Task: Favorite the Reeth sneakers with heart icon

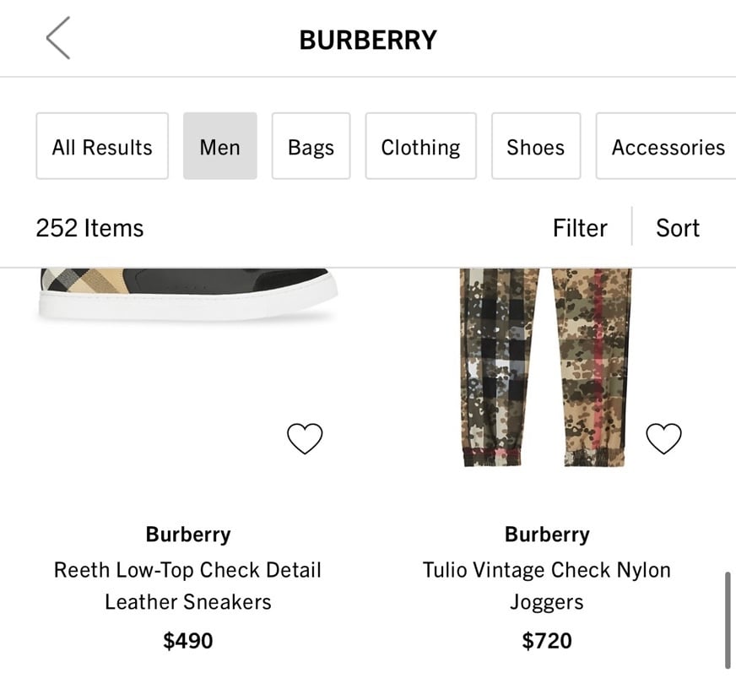Action: [305, 438]
